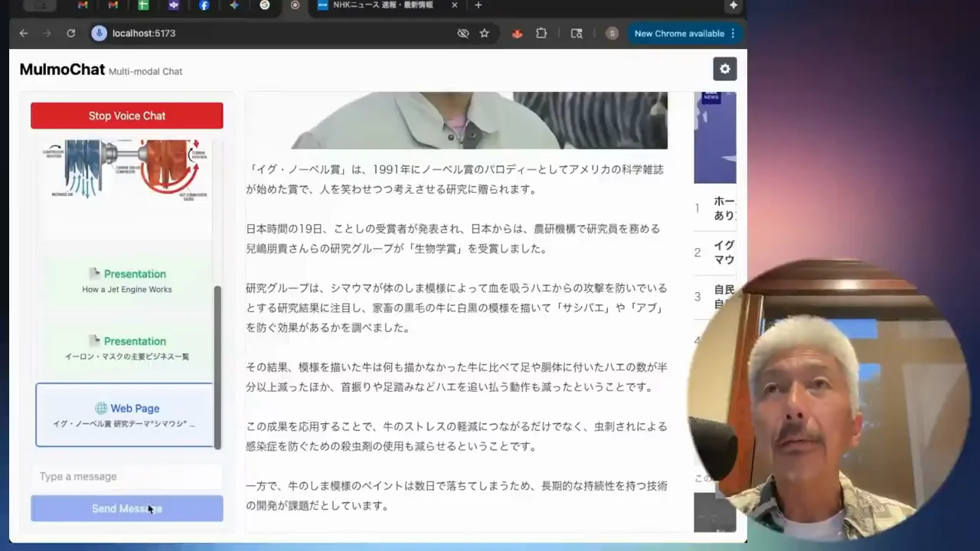Click the browser back arrow
The height and width of the screenshot is (551, 980).
pyautogui.click(x=24, y=34)
